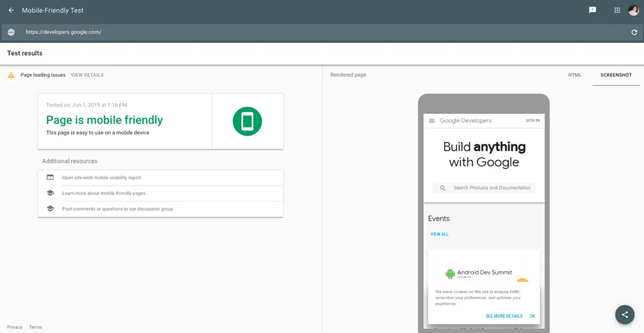Click the yellow page loading warning icon
This screenshot has height=333, width=644.
coord(11,75)
